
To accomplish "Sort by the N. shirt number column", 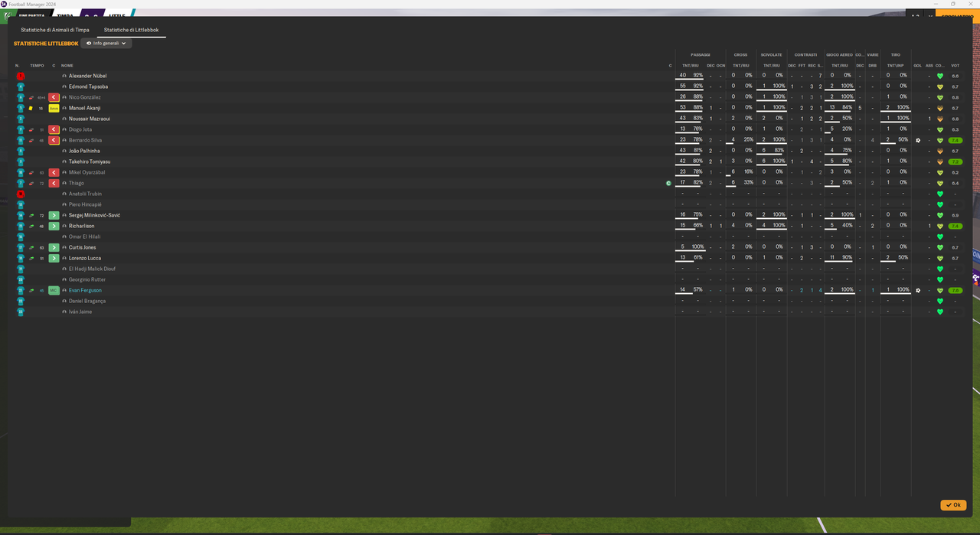I will tap(18, 66).
